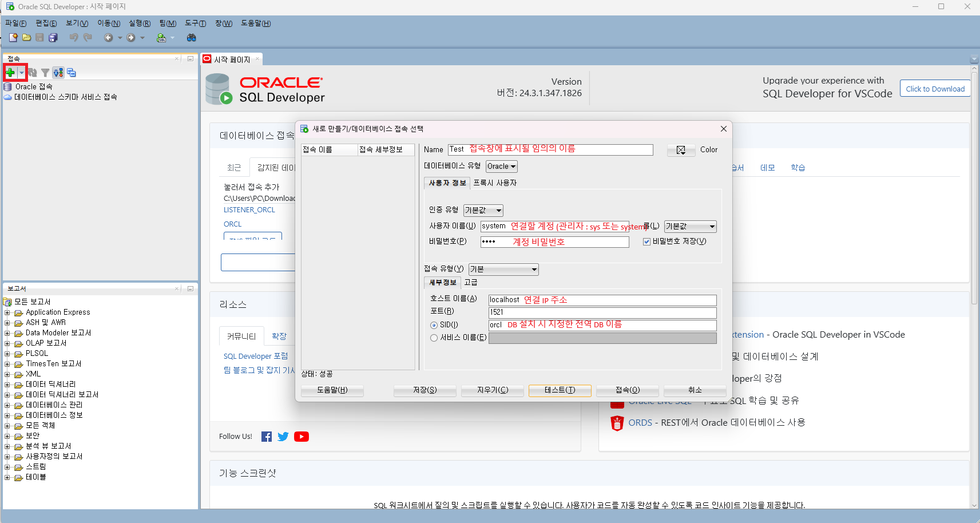Screen dimensions: 980x523
Task: Expand the Data Modeler 보고서 folder
Action: coord(7,334)
